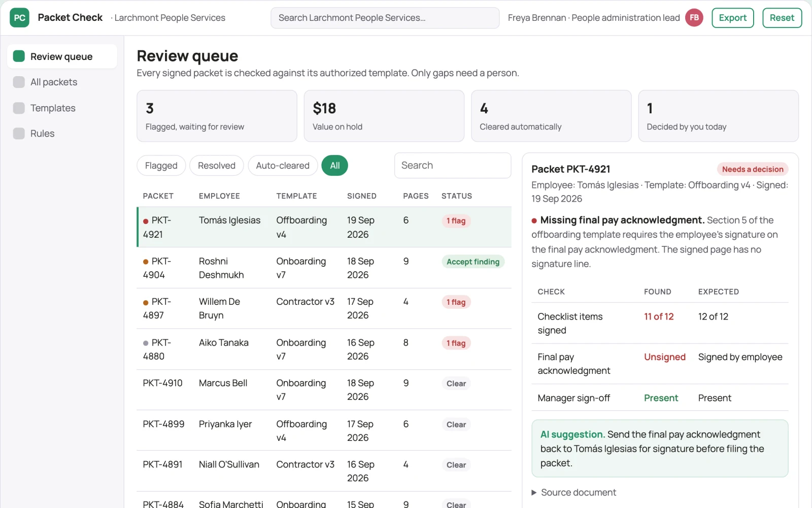
Task: Click the Accept finding badge for Roshni Deshmukh
Action: (472, 262)
